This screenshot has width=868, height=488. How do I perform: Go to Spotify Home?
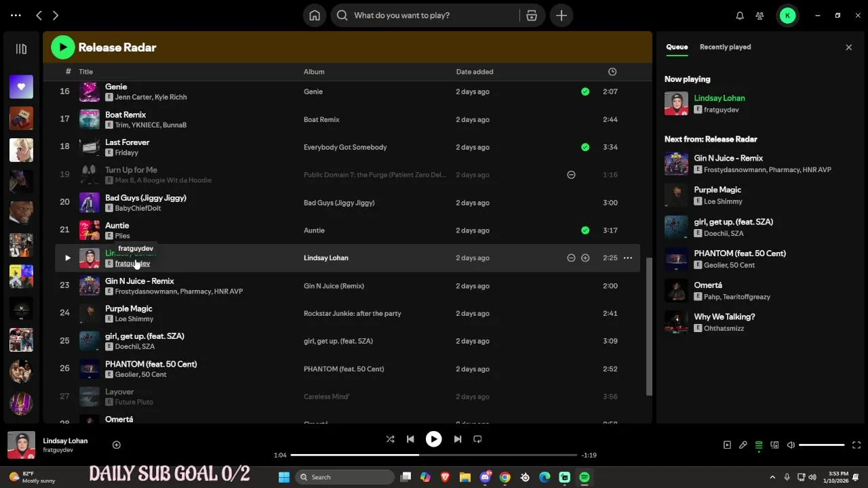[315, 16]
